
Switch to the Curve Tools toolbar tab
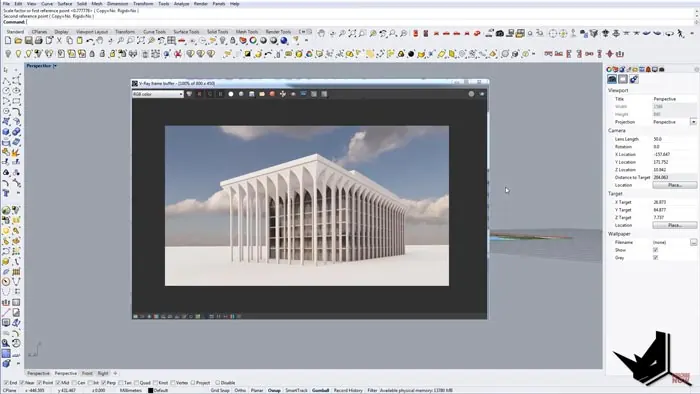[154, 32]
